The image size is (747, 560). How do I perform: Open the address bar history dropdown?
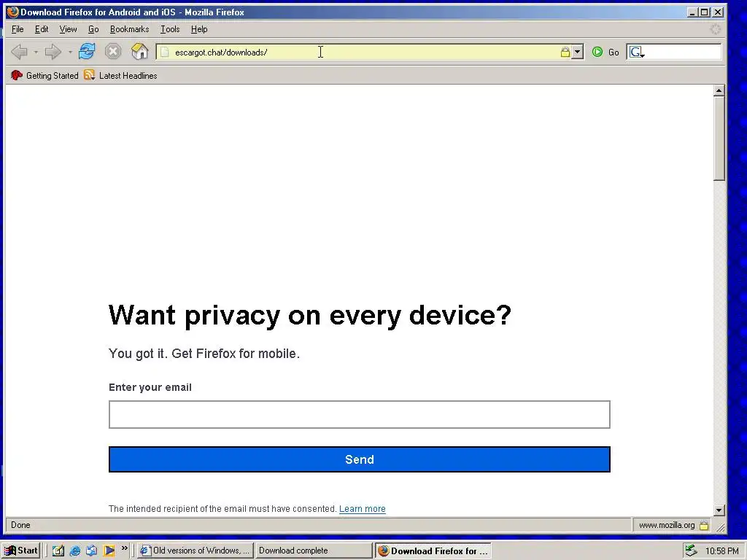pos(578,52)
